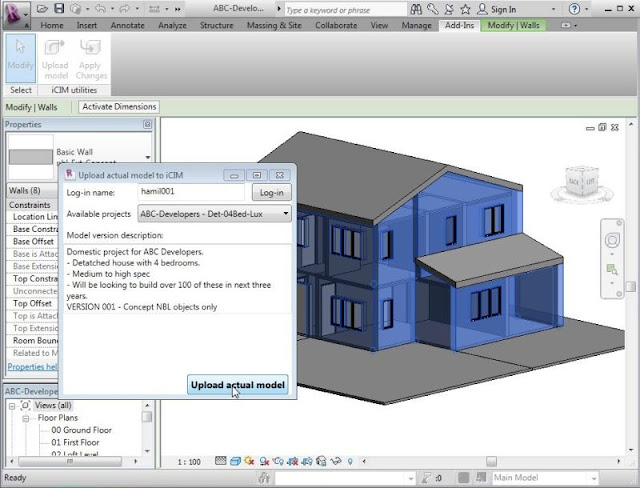Screen dimensions: 640x488
Task: Open the Revit application menu button
Action: coord(16,15)
